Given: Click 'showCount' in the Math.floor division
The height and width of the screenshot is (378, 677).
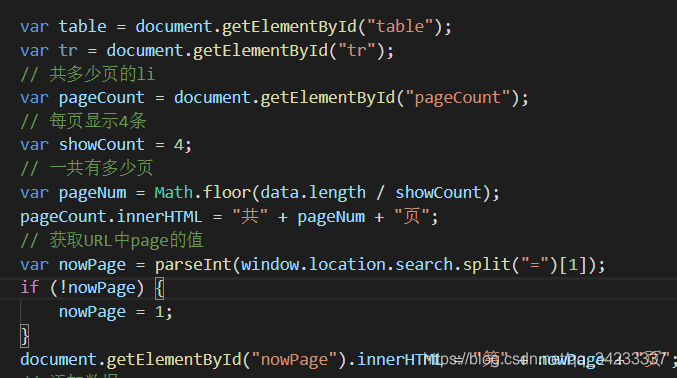Looking at the screenshot, I should tap(438, 193).
